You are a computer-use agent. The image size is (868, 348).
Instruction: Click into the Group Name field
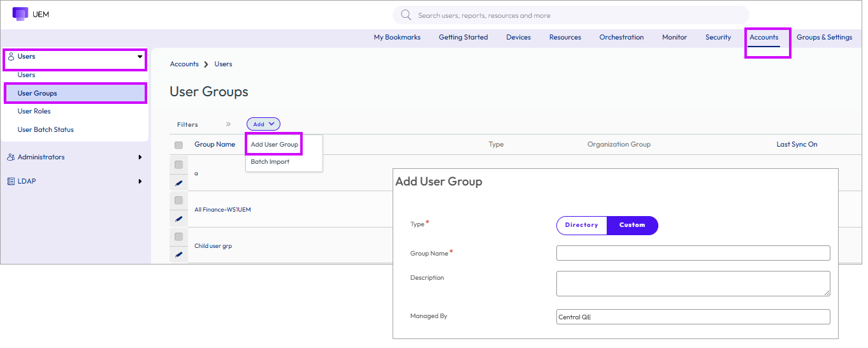(x=693, y=253)
